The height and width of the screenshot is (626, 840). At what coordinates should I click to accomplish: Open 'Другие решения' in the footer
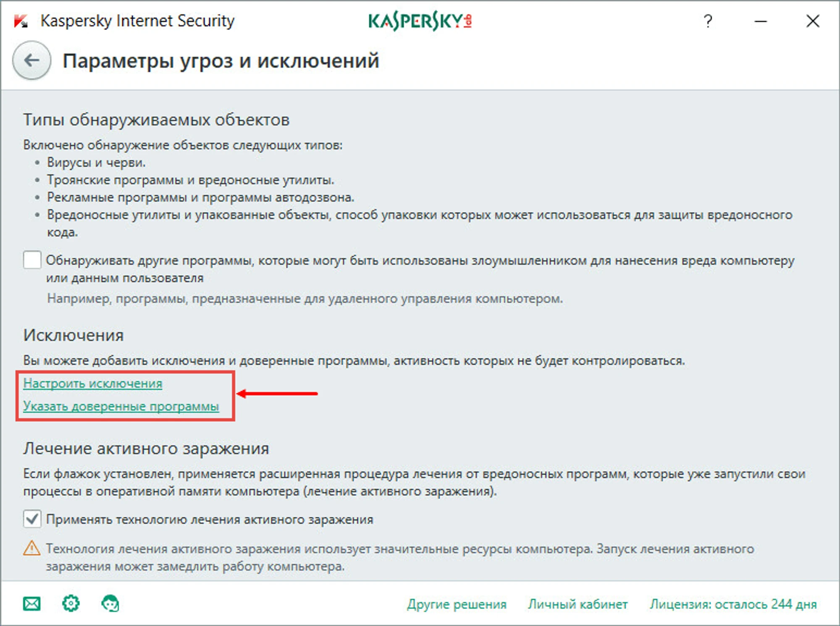click(457, 604)
